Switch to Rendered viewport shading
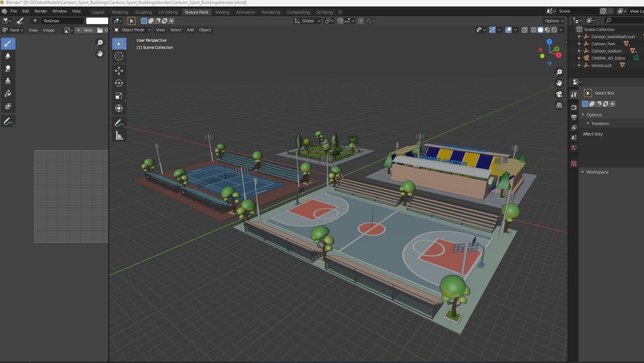Screen dimensions: 644x363 554,30
